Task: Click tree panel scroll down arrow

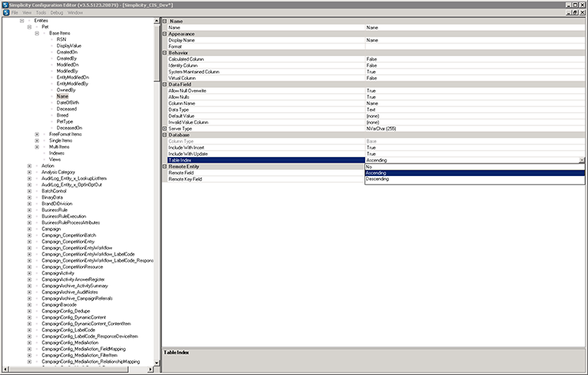Action: pyautogui.click(x=156, y=362)
